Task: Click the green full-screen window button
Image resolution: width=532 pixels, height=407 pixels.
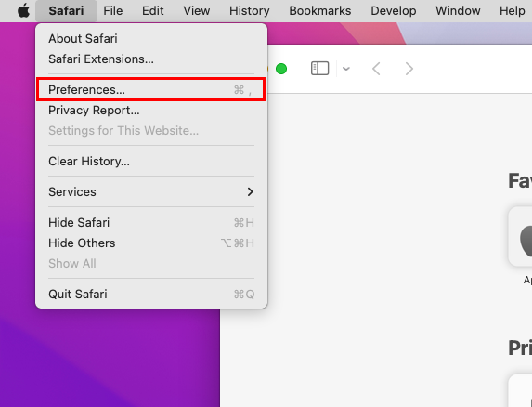Action: [281, 69]
